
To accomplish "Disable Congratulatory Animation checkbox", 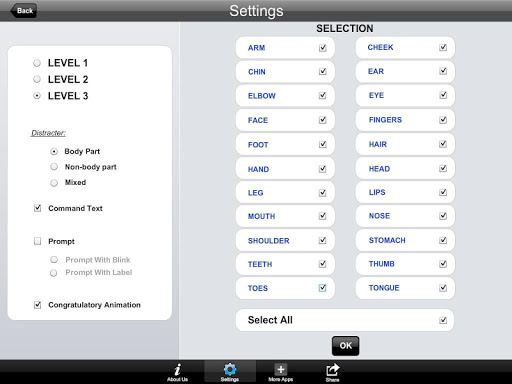I will 37,305.
